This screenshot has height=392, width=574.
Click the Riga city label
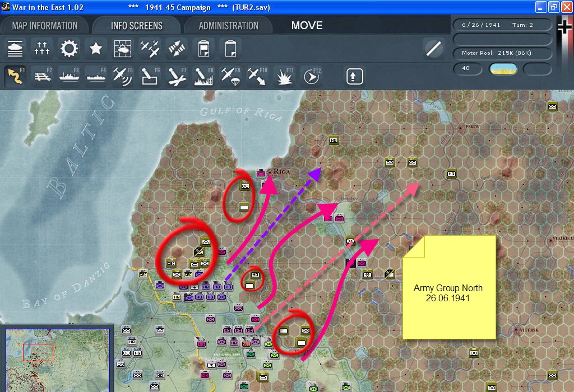281,171
